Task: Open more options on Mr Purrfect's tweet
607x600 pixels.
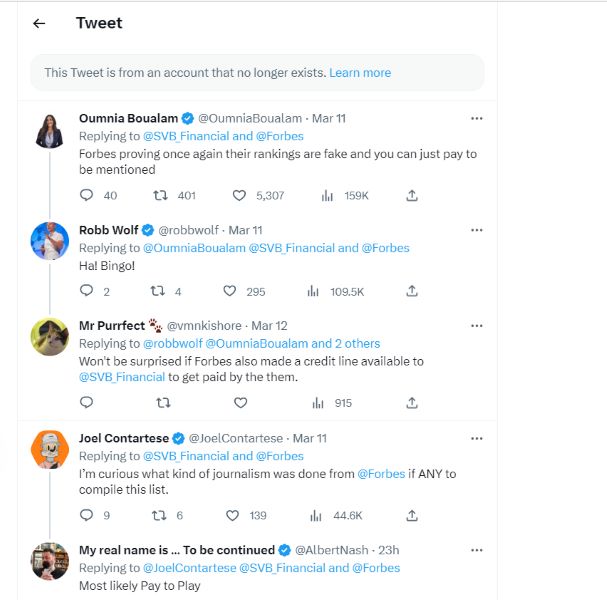Action: pos(476,326)
